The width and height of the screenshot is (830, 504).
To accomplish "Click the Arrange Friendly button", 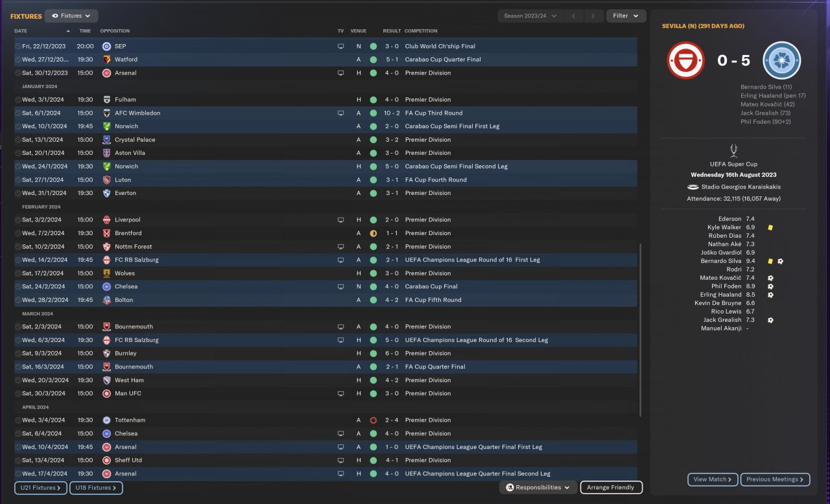I will 611,487.
